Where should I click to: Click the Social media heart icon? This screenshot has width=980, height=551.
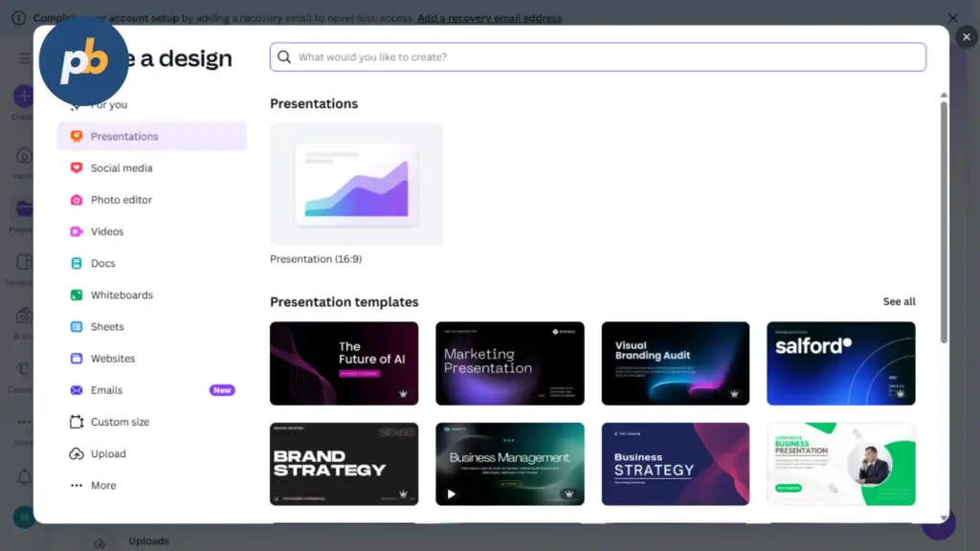(77, 168)
